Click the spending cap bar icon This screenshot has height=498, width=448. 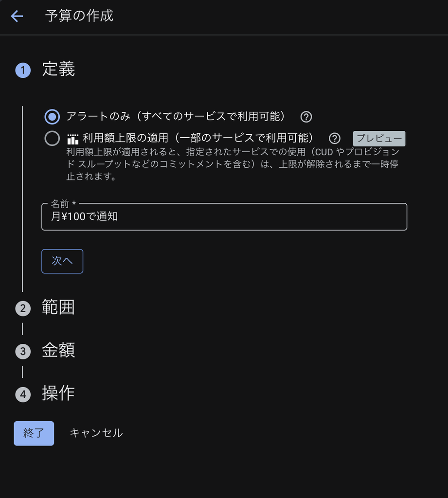point(73,139)
